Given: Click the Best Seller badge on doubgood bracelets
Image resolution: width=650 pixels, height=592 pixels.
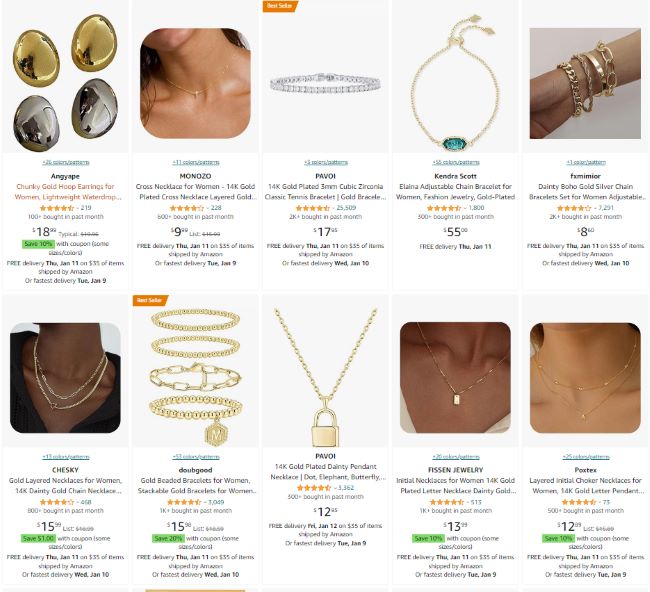Looking at the screenshot, I should click(x=150, y=300).
